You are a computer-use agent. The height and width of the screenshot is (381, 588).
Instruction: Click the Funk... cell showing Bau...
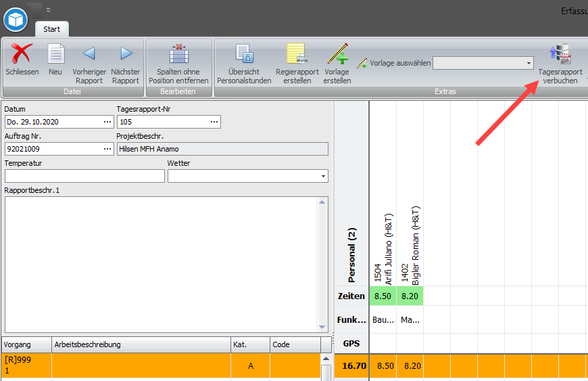click(383, 320)
